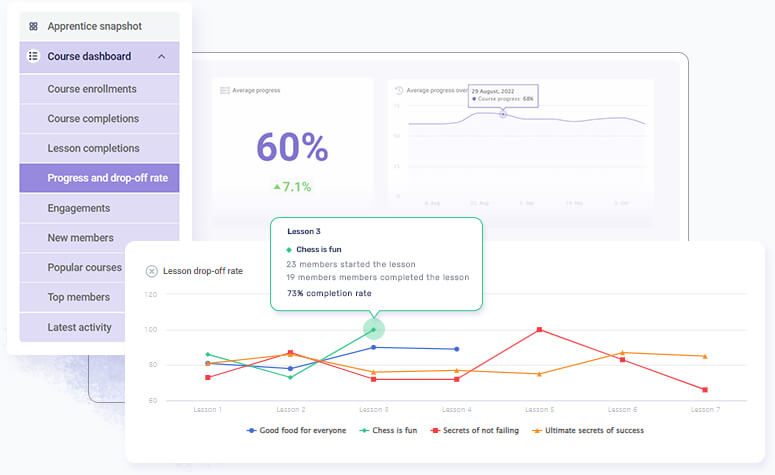
Task: Toggle Chess is fun legend series
Action: coord(388,431)
